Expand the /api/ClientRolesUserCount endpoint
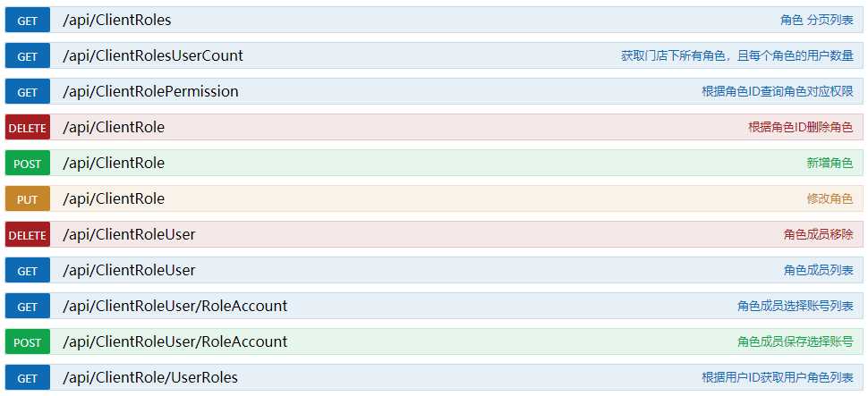 coord(434,55)
